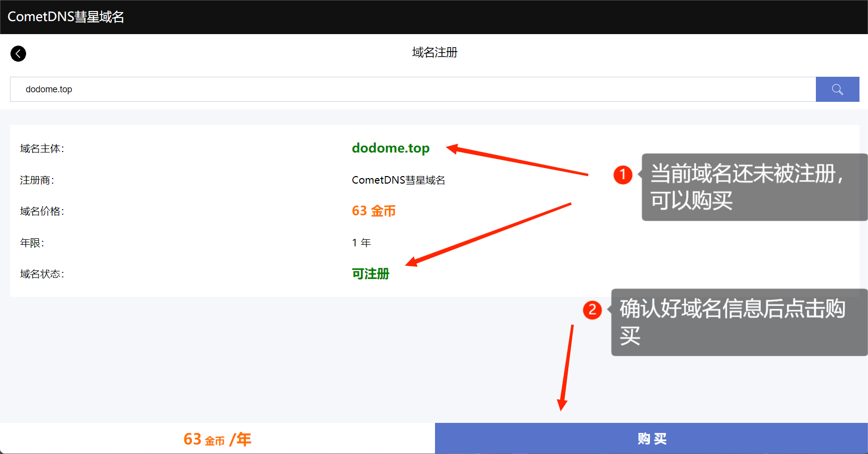Screen dimensions: 868x454
Task: Click the 域名状态 label
Action: click(42, 274)
